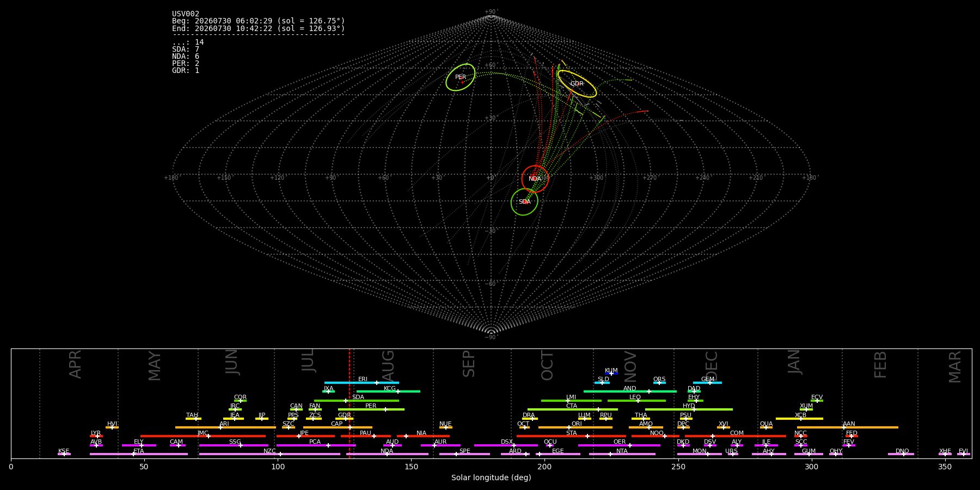
Task: Click the 'NDA: 6' legend count
Action: coord(186,57)
